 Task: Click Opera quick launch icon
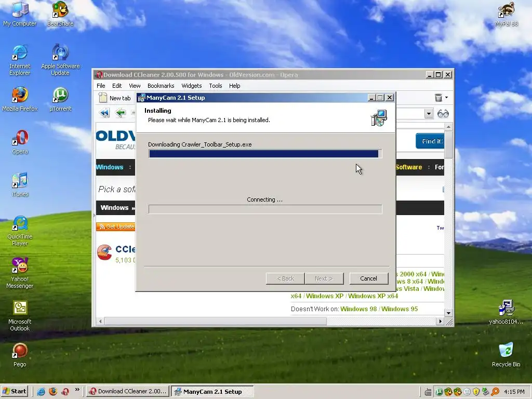click(x=65, y=392)
